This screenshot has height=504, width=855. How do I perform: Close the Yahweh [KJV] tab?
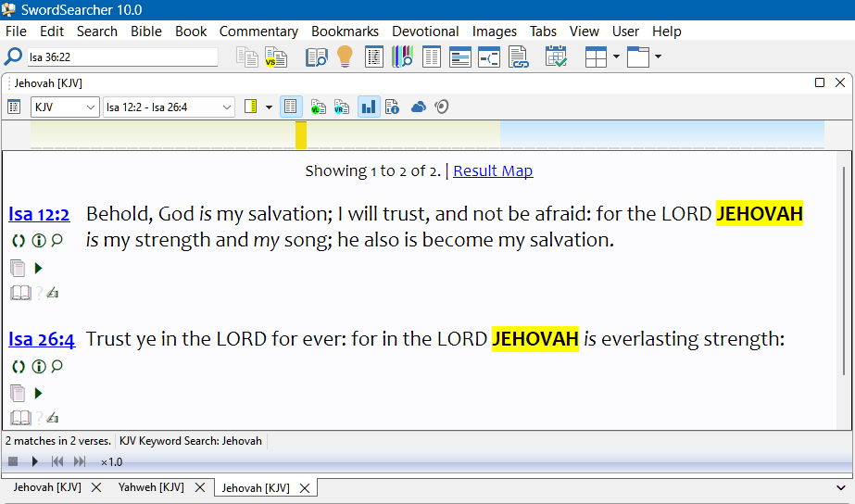tap(200, 487)
